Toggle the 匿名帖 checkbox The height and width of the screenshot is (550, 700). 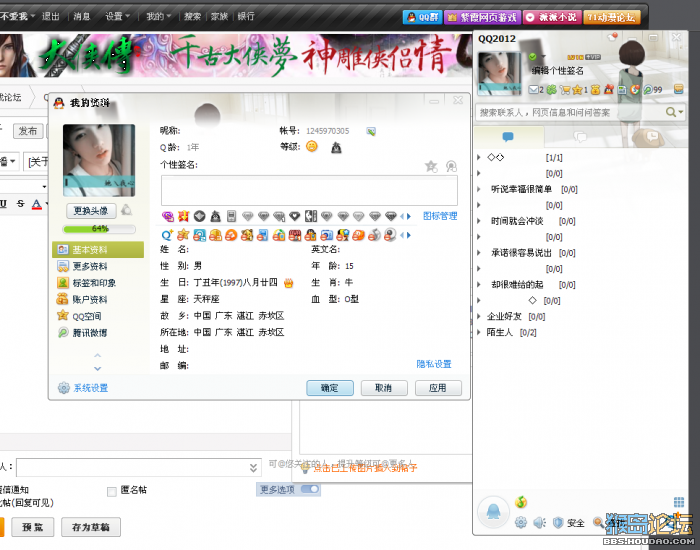pos(112,492)
